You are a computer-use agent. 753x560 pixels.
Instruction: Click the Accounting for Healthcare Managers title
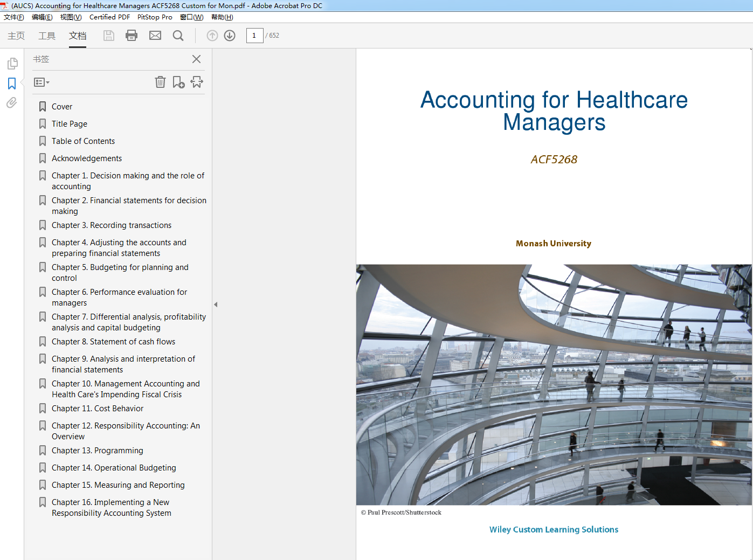tap(554, 111)
